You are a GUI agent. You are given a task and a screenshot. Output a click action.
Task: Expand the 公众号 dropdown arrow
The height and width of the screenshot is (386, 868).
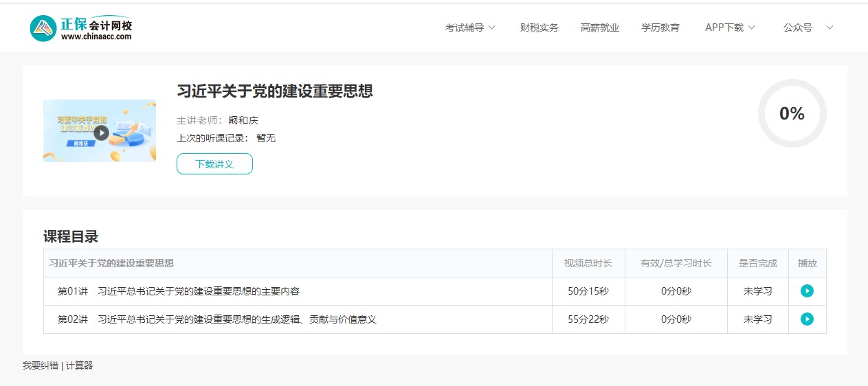click(x=829, y=27)
